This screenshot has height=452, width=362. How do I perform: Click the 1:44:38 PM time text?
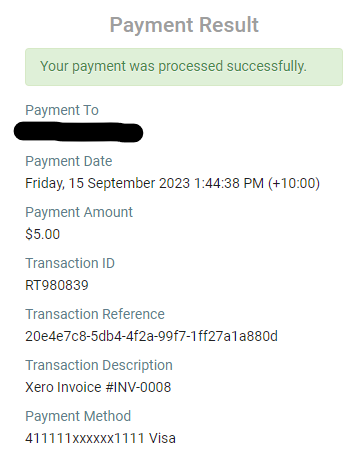tap(229, 183)
